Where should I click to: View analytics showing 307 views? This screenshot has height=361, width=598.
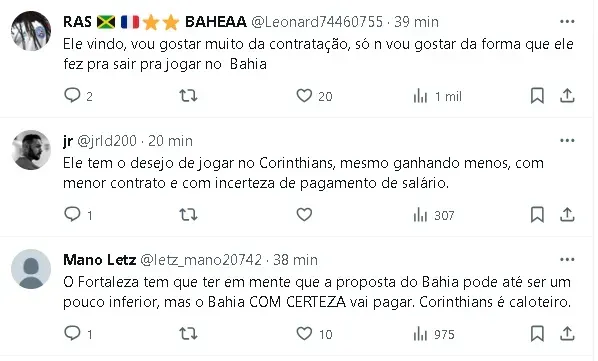pyautogui.click(x=434, y=215)
